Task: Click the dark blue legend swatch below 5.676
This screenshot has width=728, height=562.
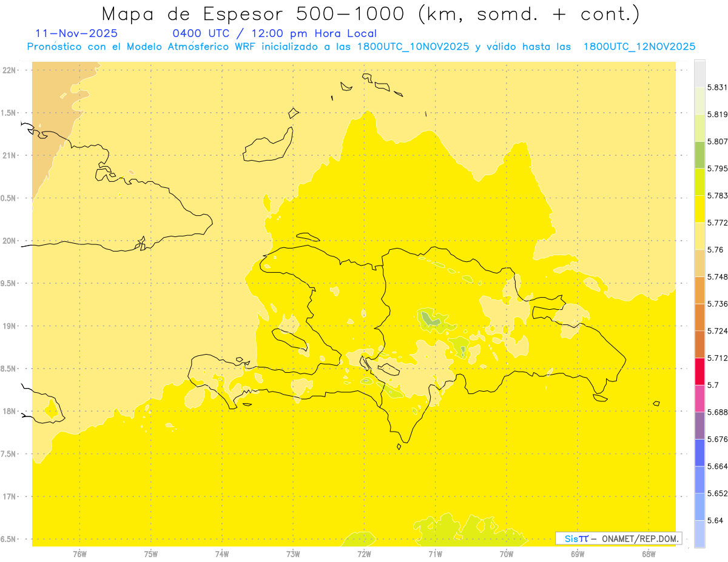Action: (699, 452)
